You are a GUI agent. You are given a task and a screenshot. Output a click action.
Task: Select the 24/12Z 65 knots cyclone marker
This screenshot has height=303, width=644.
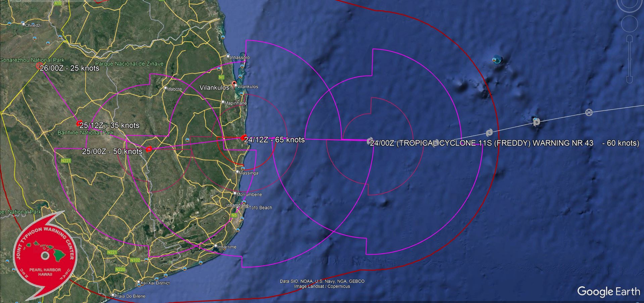[x=244, y=138]
